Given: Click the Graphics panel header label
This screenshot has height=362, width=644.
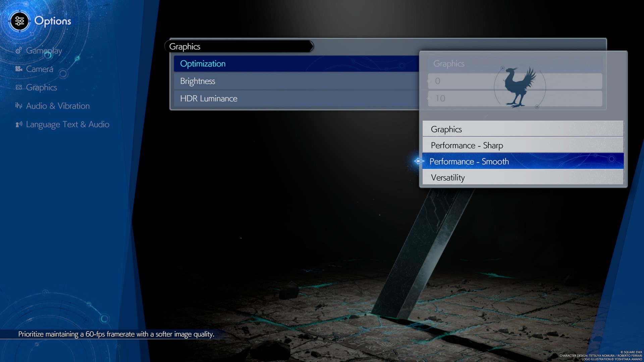Looking at the screenshot, I should (185, 47).
